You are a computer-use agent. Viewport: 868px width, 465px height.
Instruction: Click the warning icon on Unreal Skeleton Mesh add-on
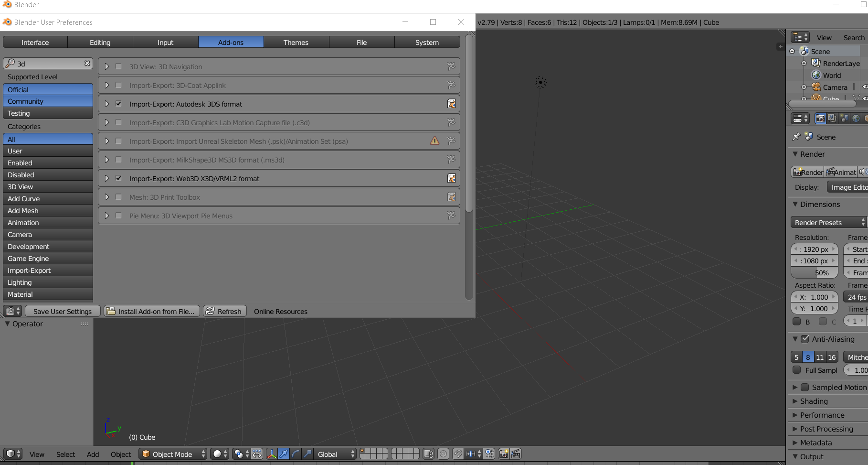click(434, 141)
